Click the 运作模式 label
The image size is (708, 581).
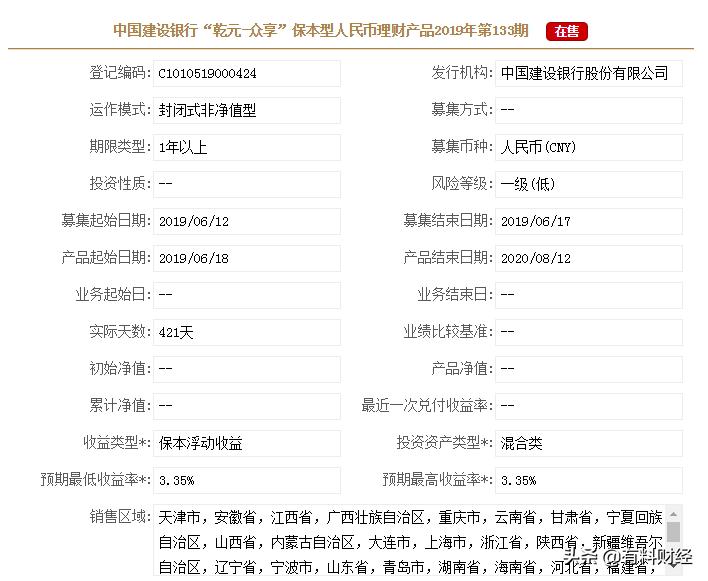coord(120,110)
